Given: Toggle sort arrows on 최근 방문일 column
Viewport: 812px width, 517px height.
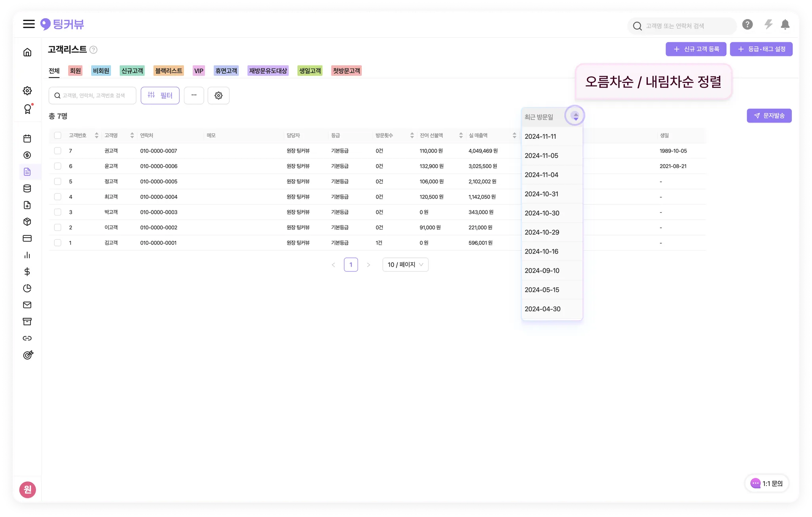Looking at the screenshot, I should 575,116.
